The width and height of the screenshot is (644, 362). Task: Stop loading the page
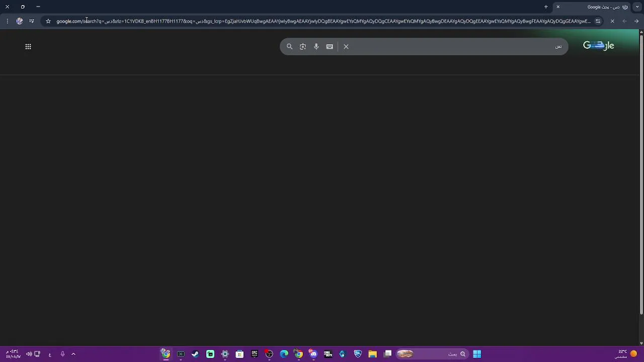tap(612, 21)
